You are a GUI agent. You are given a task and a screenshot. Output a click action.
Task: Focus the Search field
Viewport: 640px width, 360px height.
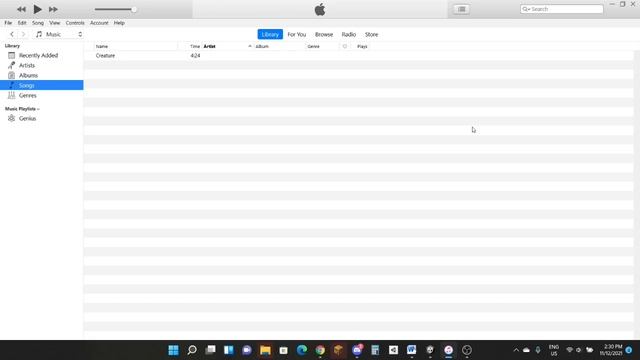click(562, 9)
